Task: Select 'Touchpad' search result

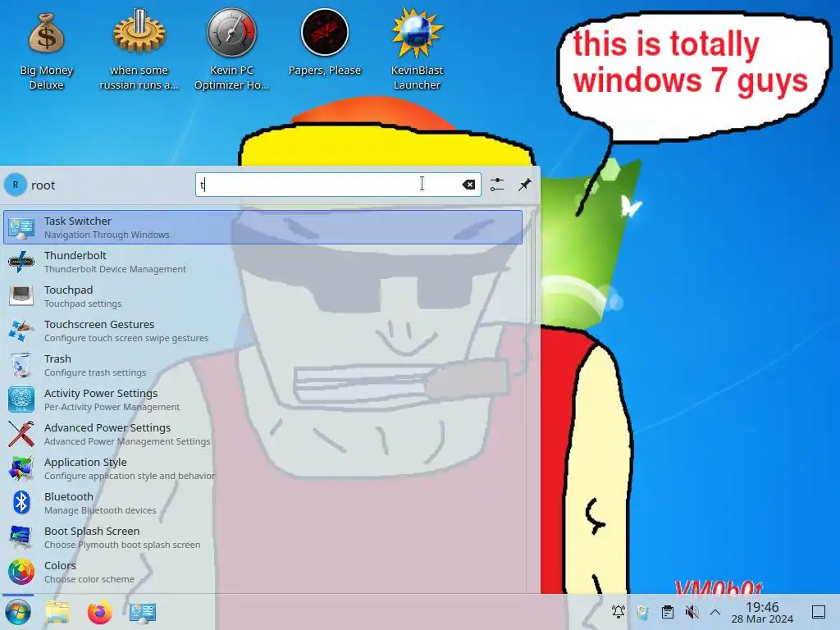Action: tap(263, 296)
